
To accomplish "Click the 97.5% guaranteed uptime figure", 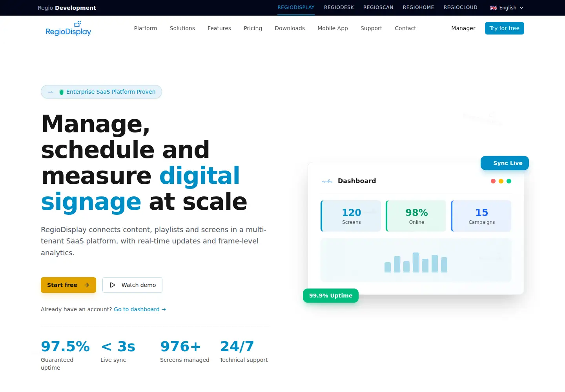I will pyautogui.click(x=65, y=347).
